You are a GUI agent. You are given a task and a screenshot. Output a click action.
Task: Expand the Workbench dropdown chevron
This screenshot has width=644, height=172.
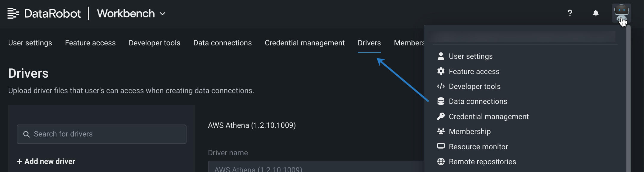(x=163, y=14)
